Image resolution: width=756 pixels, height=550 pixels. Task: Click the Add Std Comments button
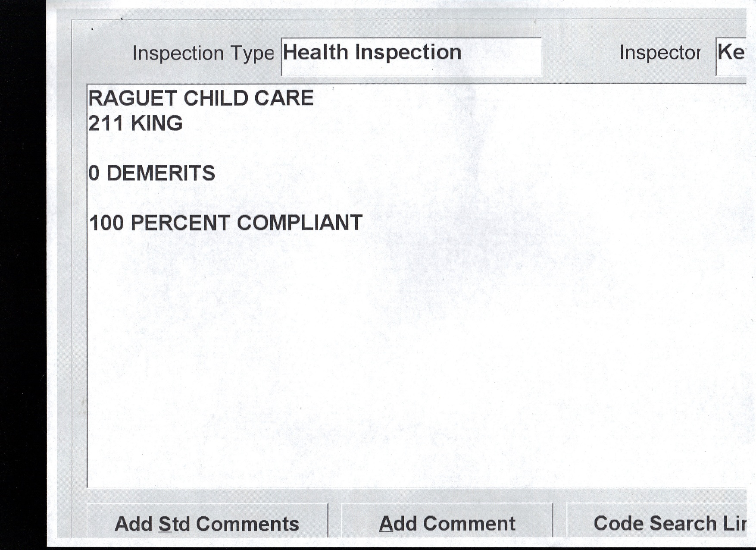[x=207, y=523]
